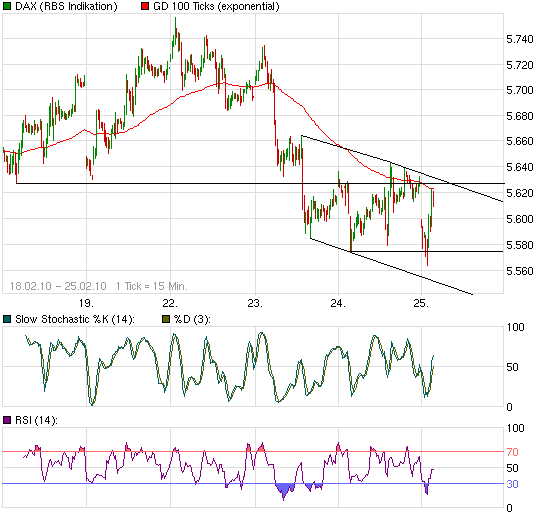This screenshot has height=516, width=545.
Task: Click the 100 label on Stochastic axis
Action: click(x=515, y=327)
